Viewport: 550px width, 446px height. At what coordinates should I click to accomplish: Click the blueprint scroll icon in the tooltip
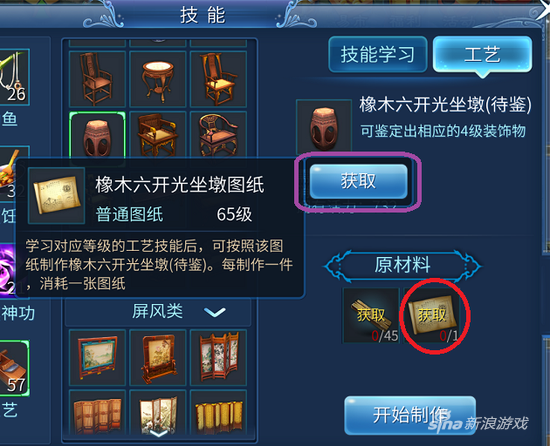56,195
